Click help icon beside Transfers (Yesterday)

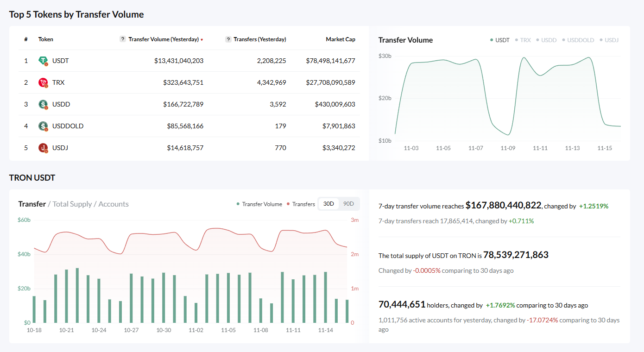point(228,39)
